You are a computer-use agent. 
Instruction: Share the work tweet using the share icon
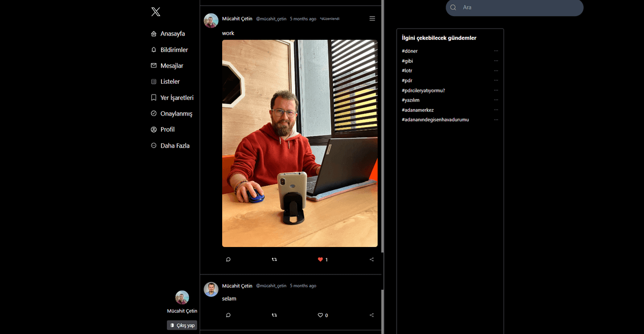(x=371, y=259)
